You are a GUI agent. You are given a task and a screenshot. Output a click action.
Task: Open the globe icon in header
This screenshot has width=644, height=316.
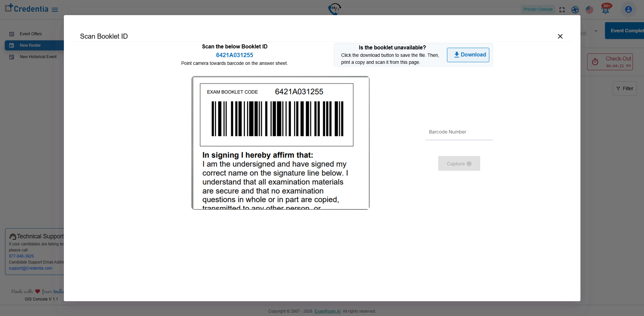tap(575, 10)
